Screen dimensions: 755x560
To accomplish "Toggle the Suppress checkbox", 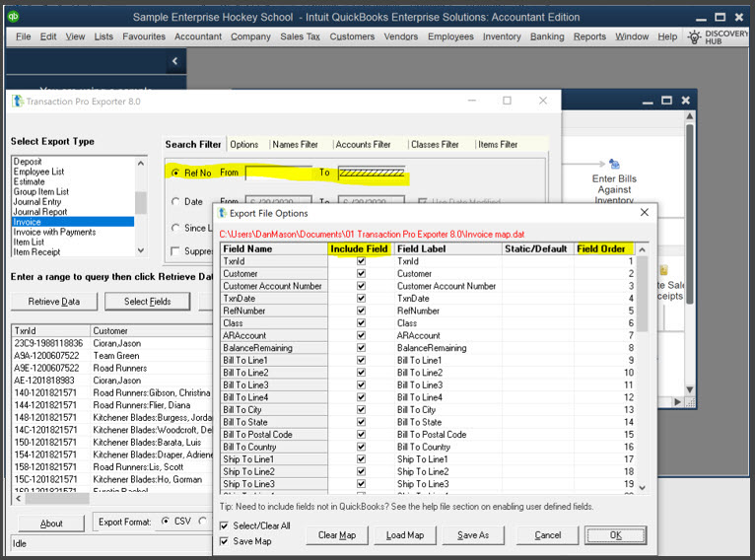I will (x=175, y=250).
